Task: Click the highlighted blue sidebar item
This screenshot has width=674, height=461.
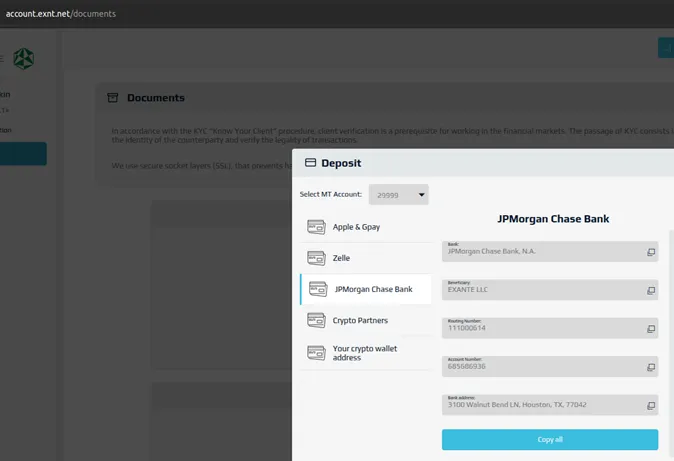Action: [23, 154]
